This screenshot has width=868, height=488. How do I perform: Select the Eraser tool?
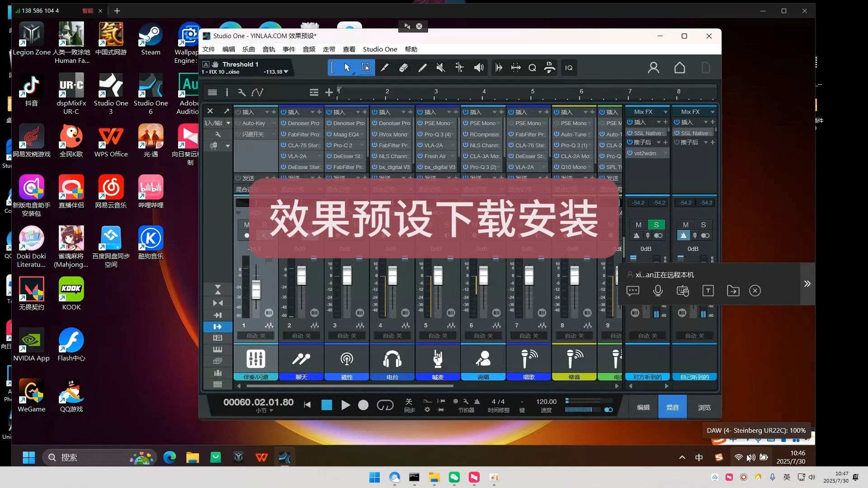coord(403,68)
